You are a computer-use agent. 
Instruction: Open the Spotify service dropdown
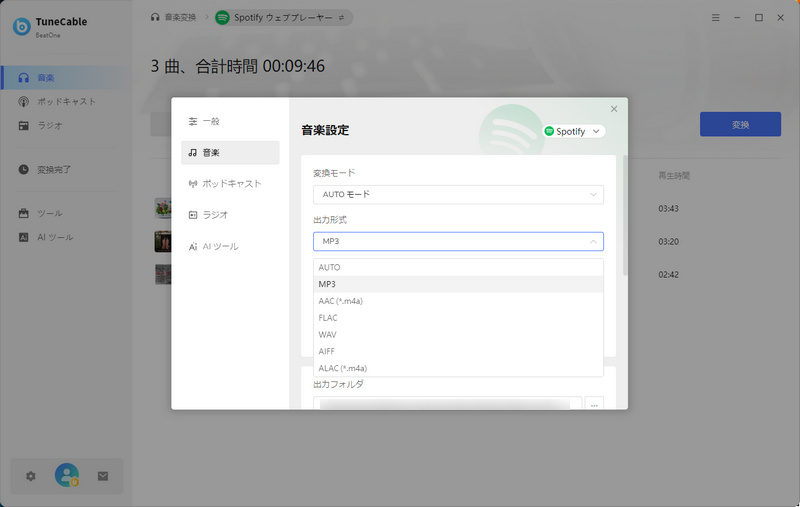pos(574,131)
